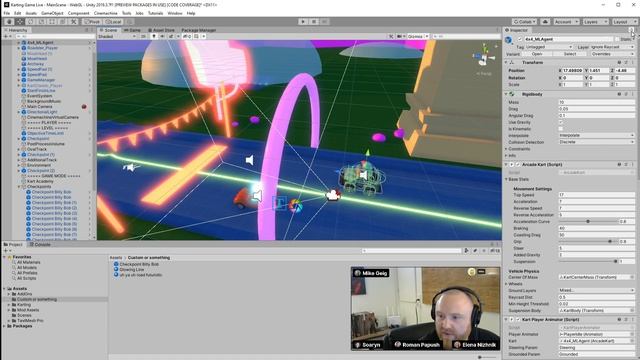Open prefab Overrides dropdown
The image size is (640, 360).
(x=612, y=54)
